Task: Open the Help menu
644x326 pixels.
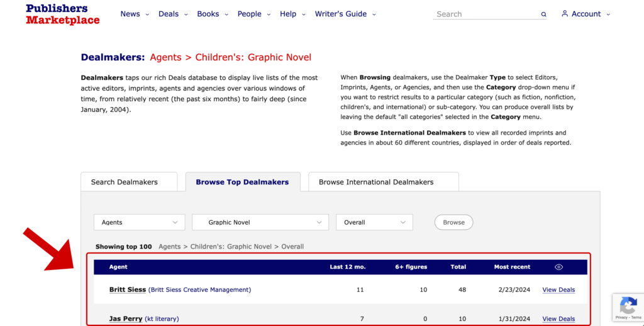Action: [292, 14]
